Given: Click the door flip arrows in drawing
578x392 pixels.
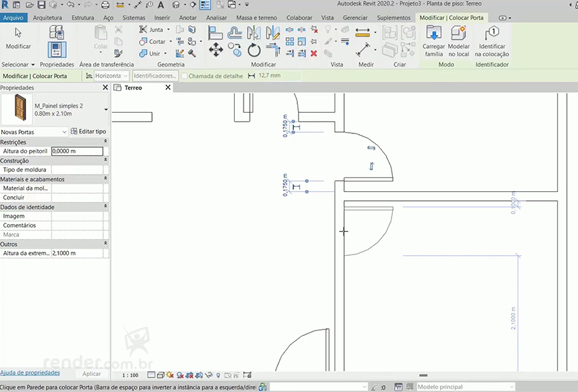Looking at the screenshot, I should [372, 148].
